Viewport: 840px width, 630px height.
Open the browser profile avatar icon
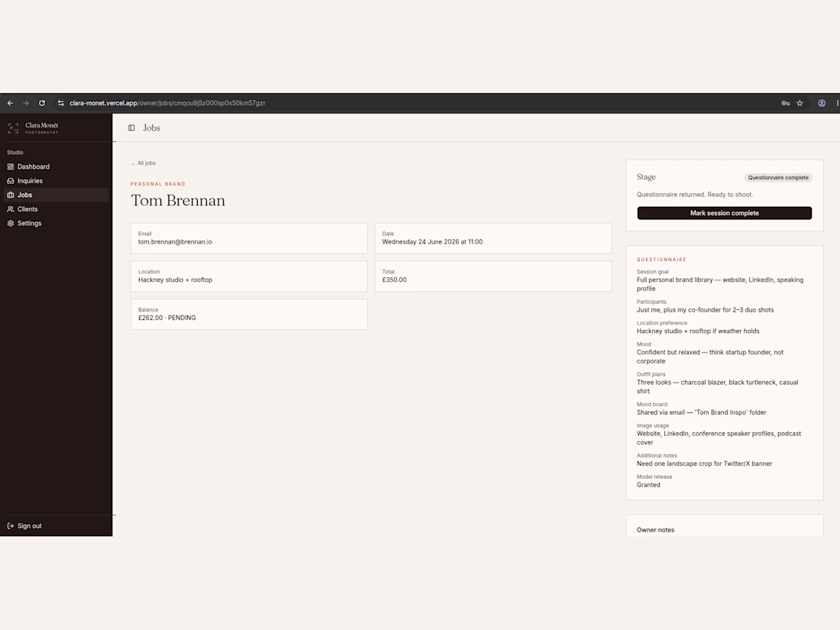tap(821, 103)
